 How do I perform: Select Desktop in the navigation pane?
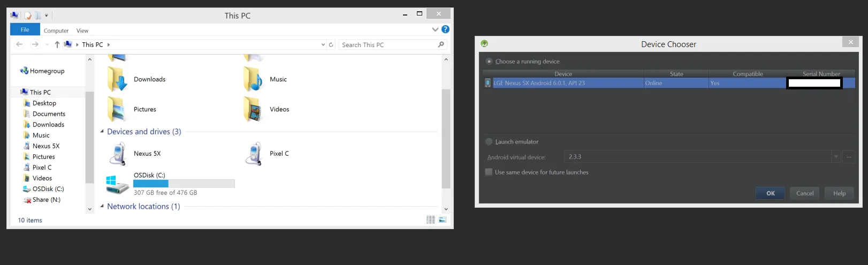point(40,103)
